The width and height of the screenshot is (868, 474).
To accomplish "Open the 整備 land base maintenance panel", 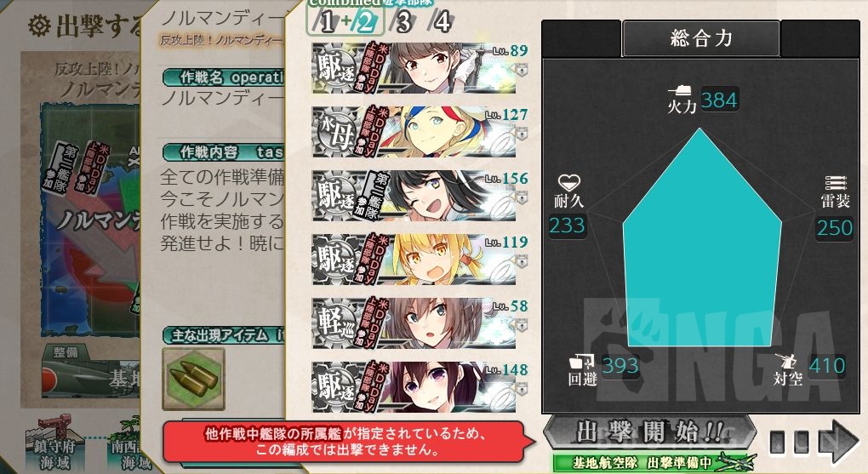I will [x=66, y=352].
